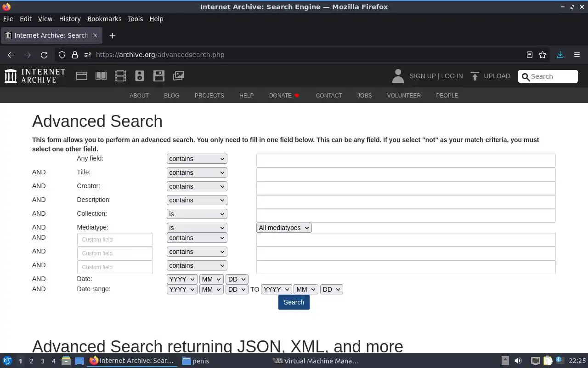Open Title match type dropdown
Viewport: 588px width, 368px height.
[197, 172]
